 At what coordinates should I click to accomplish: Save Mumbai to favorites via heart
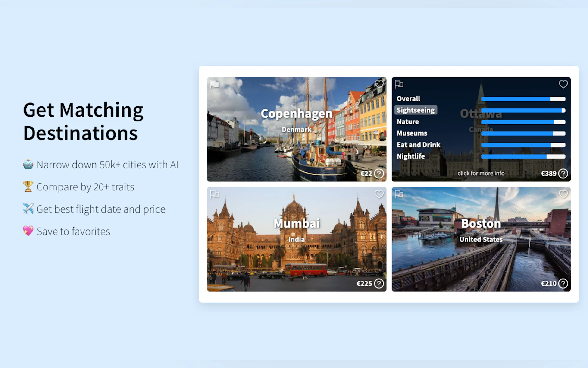[379, 194]
